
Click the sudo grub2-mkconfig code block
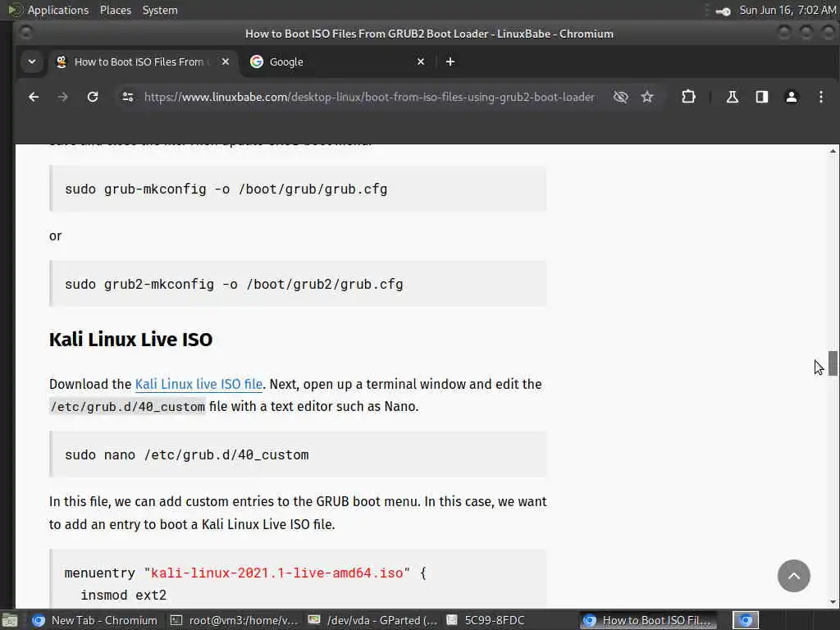click(x=298, y=284)
